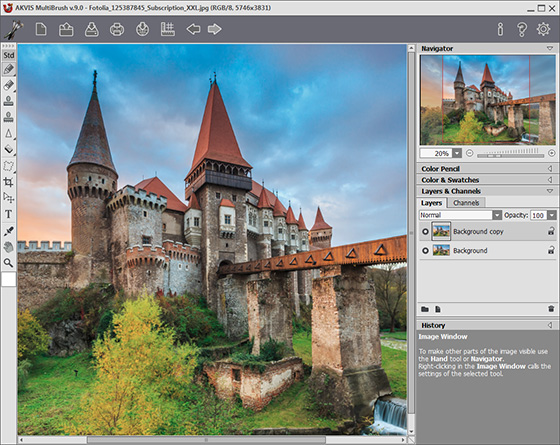Click the Navigator zoom slider

[510, 154]
